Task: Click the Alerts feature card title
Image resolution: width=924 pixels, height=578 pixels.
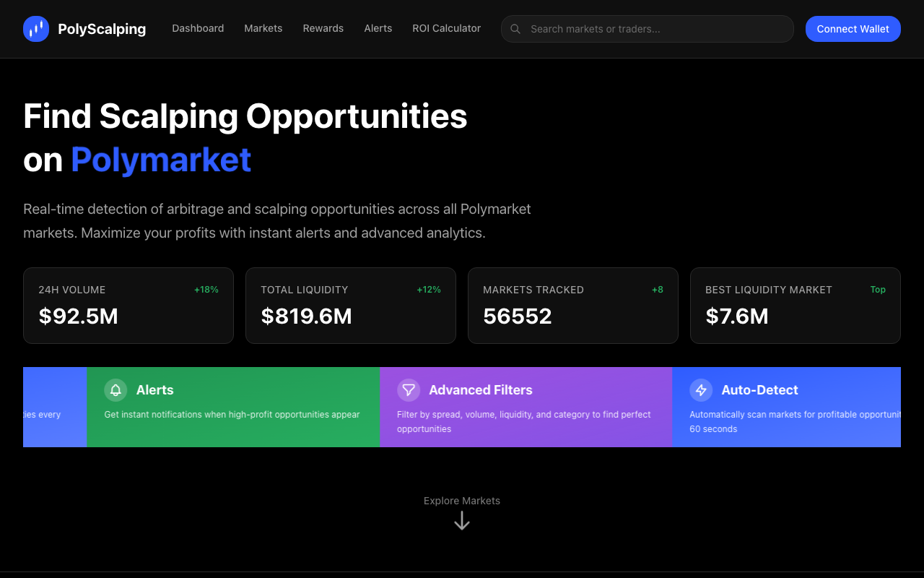Action: pos(155,390)
